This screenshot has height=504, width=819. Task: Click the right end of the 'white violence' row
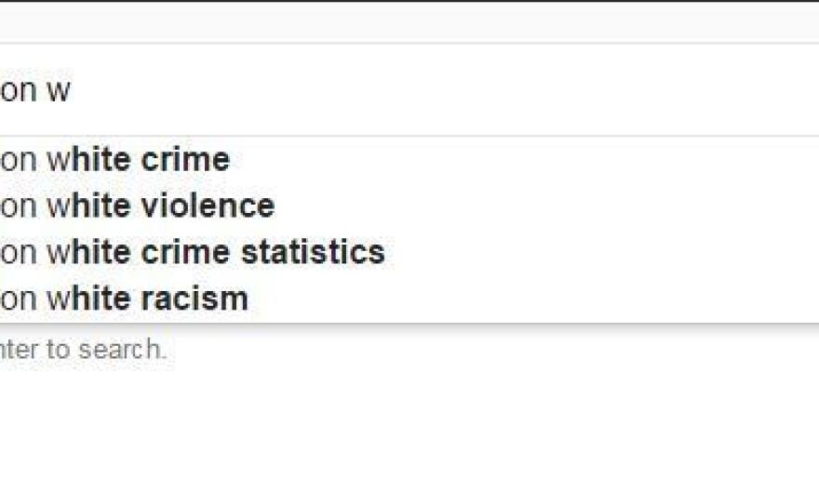pyautogui.click(x=763, y=206)
